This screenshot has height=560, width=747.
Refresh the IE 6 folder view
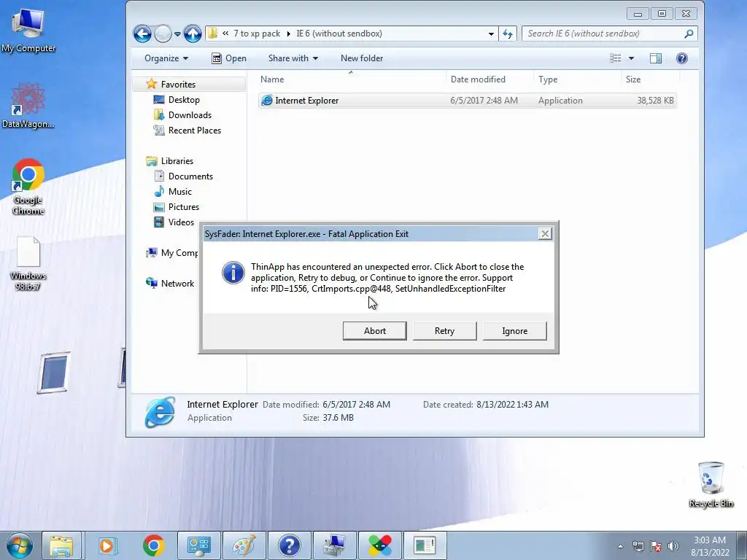click(x=508, y=34)
